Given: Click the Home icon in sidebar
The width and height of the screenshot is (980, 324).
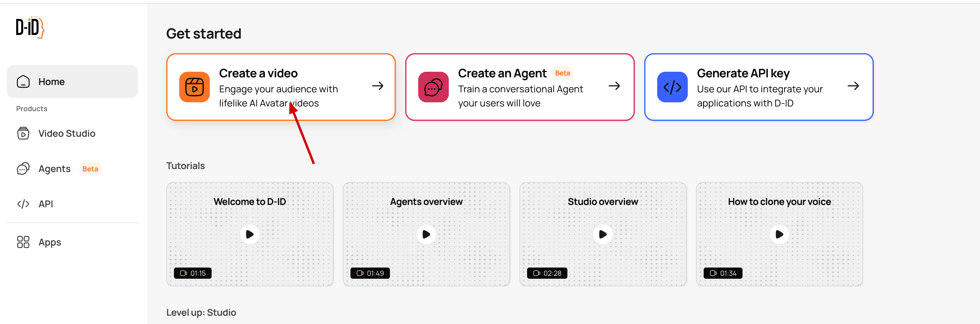Looking at the screenshot, I should [x=23, y=82].
